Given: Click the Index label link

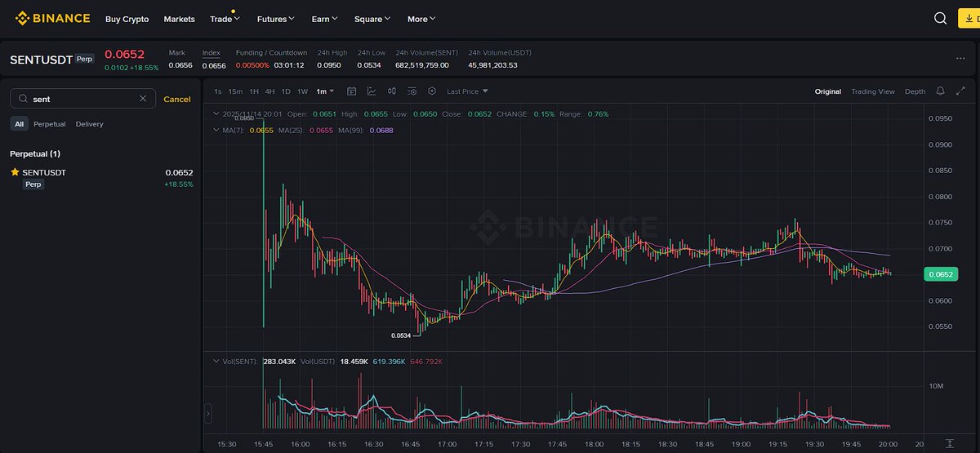Looking at the screenshot, I should (211, 53).
